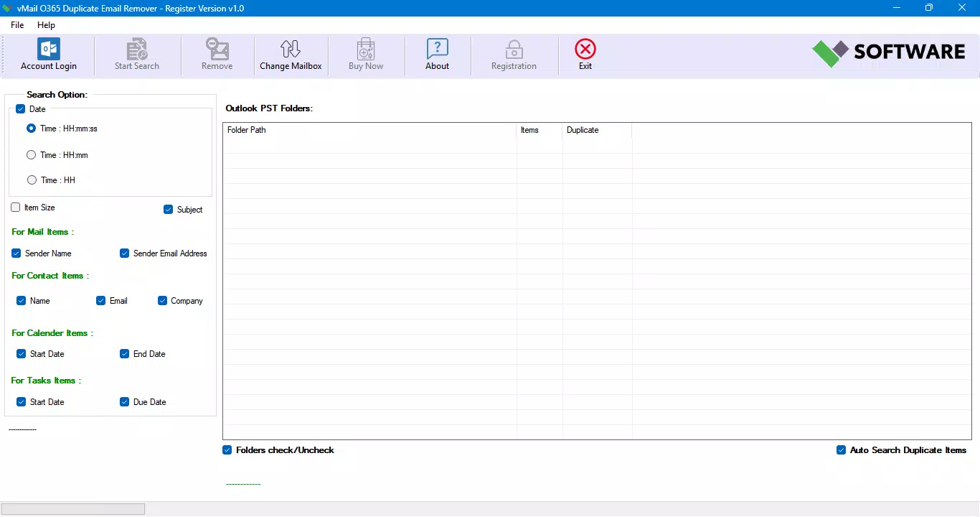Toggle End Date calendar checkbox

click(x=125, y=354)
